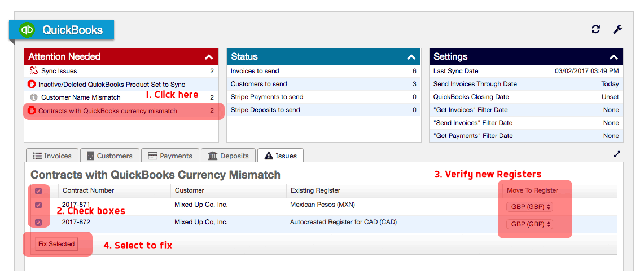Click Stripe Deposits to send row
Viewport: 644px width, 271px height.
(323, 110)
